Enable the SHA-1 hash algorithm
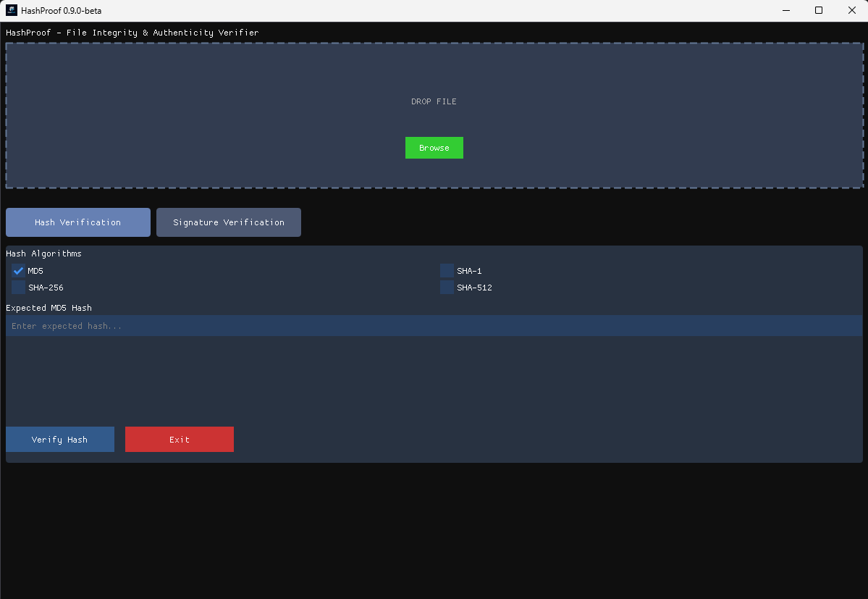Viewport: 868px width, 599px height. (x=447, y=270)
